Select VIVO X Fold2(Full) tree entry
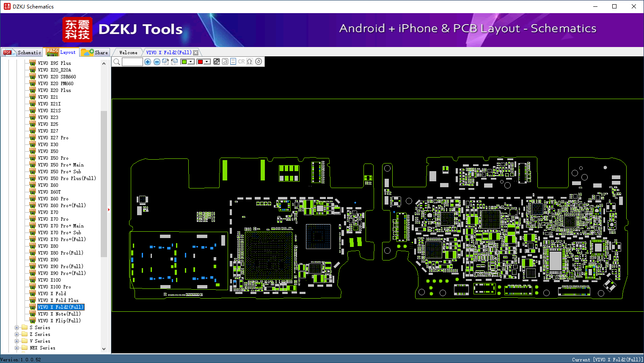 point(61,307)
